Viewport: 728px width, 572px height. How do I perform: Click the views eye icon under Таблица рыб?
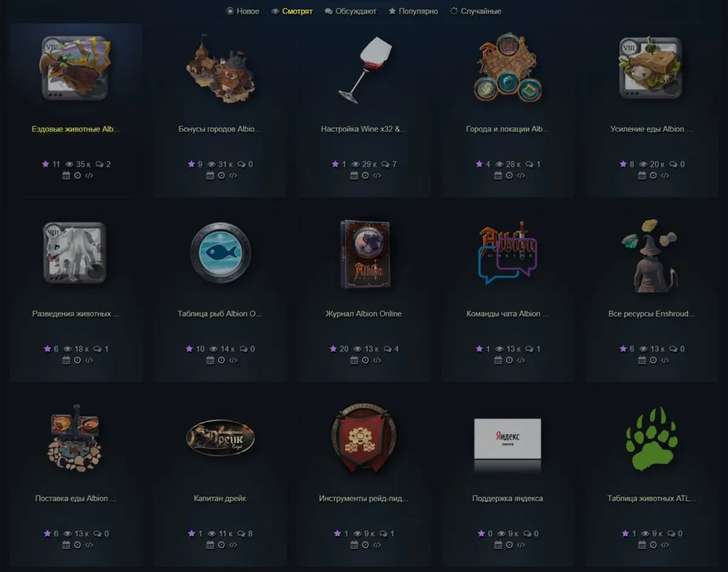pyautogui.click(x=214, y=349)
